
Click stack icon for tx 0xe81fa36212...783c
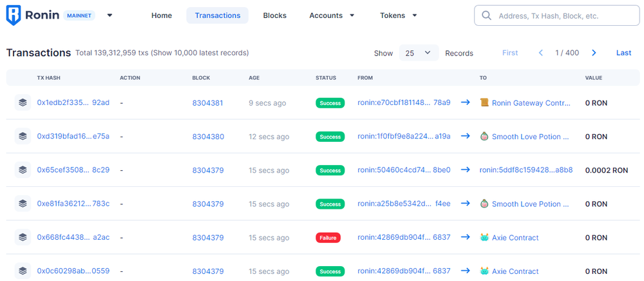pos(23,204)
